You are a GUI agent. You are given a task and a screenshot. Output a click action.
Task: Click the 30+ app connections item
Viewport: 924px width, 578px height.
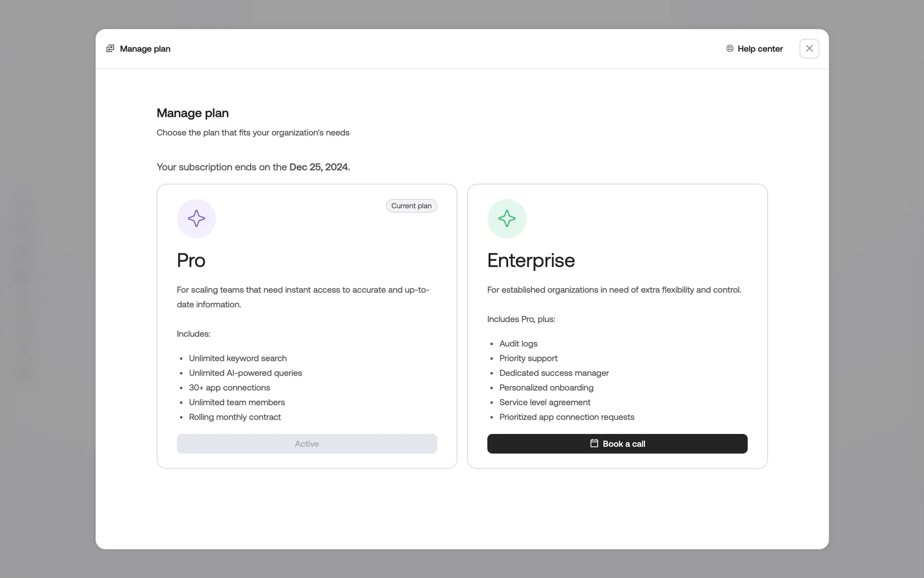(230, 388)
